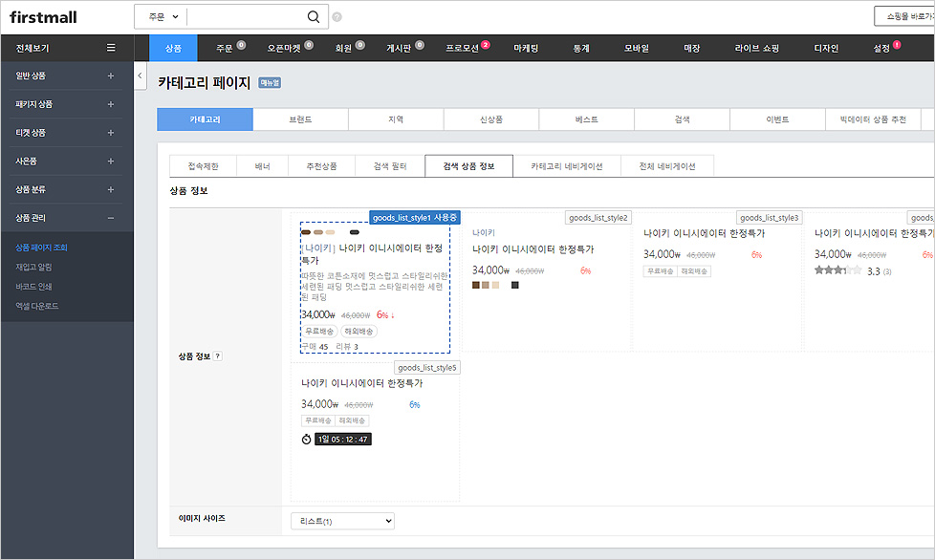Select the 배너 sub-tab
Viewport: 935px width, 560px height.
[262, 166]
